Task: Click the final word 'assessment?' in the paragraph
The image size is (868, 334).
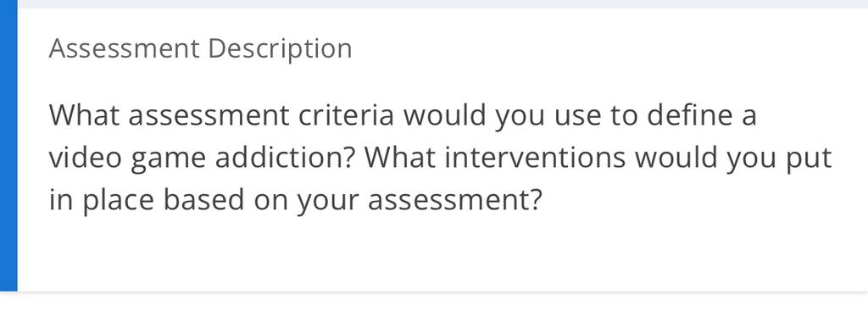Action: coord(454,200)
